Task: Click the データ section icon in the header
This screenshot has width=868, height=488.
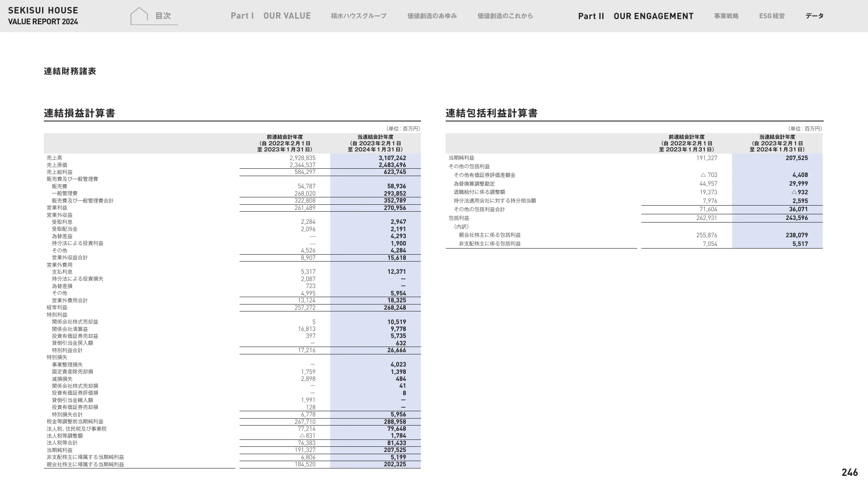Action: [814, 16]
